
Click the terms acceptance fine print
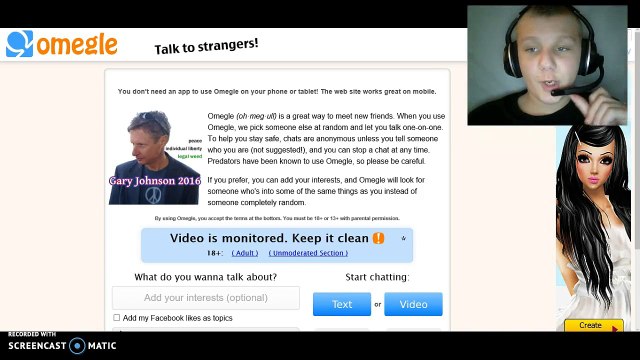click(277, 218)
